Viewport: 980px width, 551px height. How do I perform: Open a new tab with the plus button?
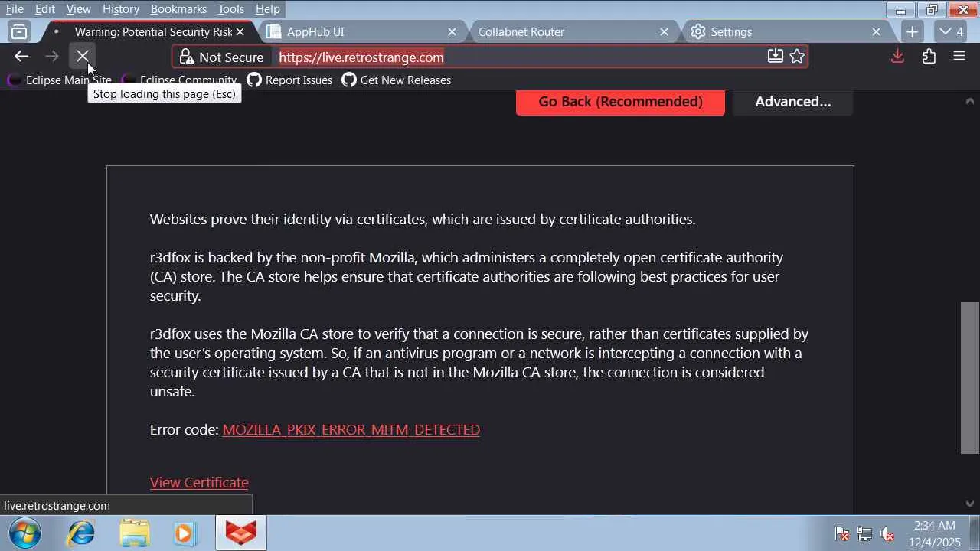coord(912,31)
